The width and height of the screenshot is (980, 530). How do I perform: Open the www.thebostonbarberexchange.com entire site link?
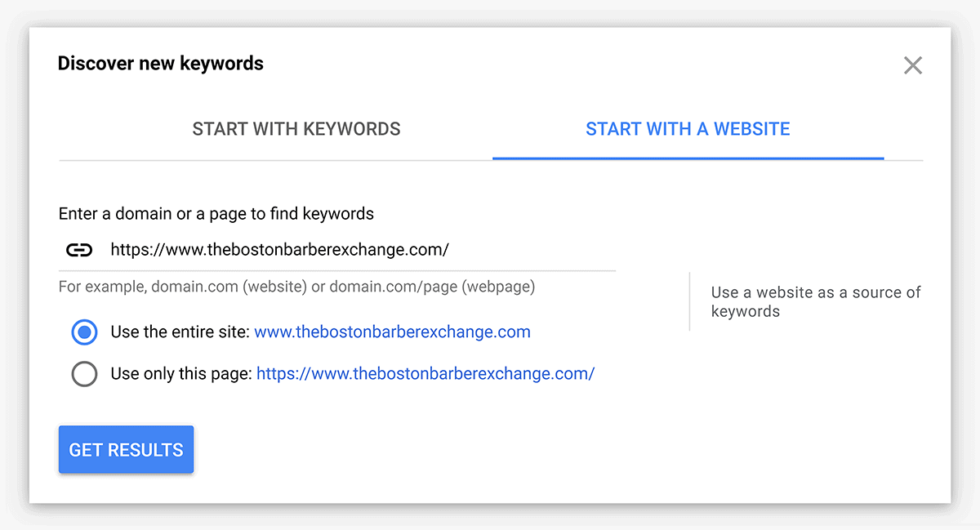(392, 332)
